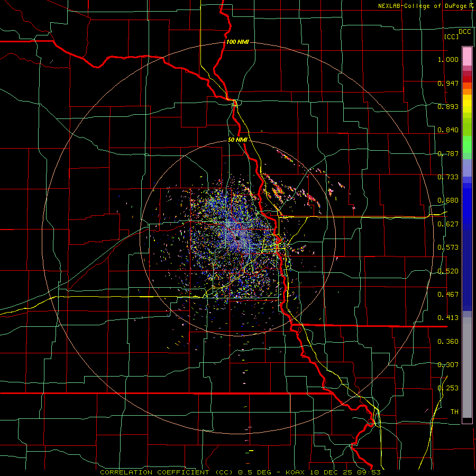Click the 0.627 color scale value
This screenshot has height=476, width=476.
448,224
